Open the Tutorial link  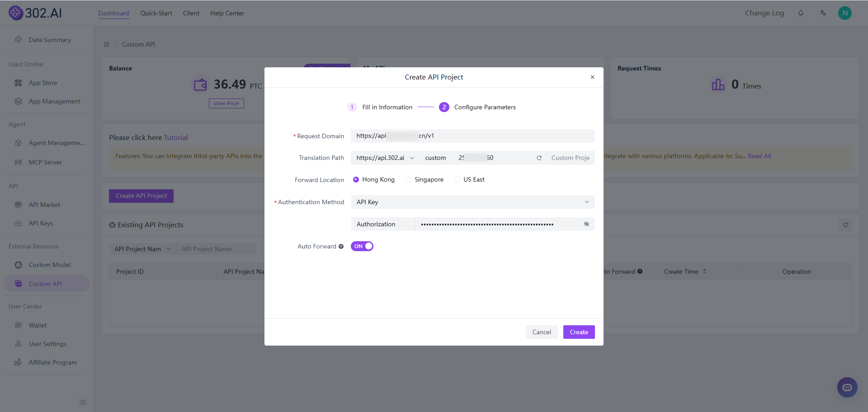pos(176,137)
